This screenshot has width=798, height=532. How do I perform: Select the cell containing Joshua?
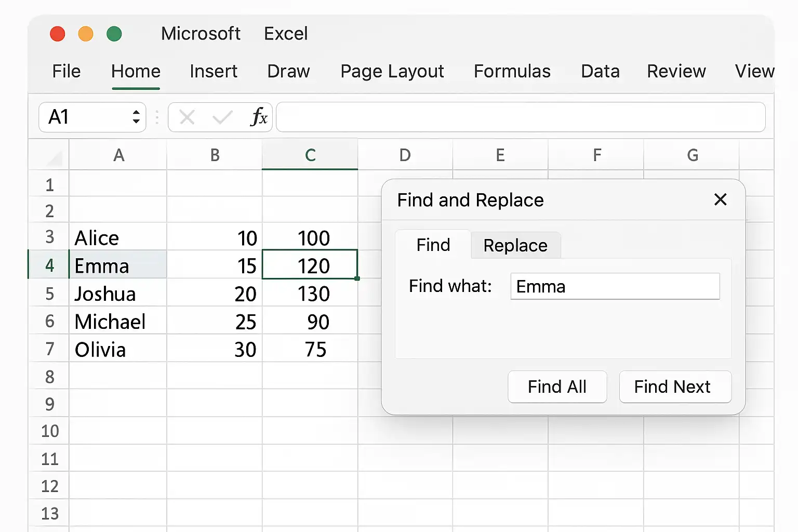(x=118, y=294)
